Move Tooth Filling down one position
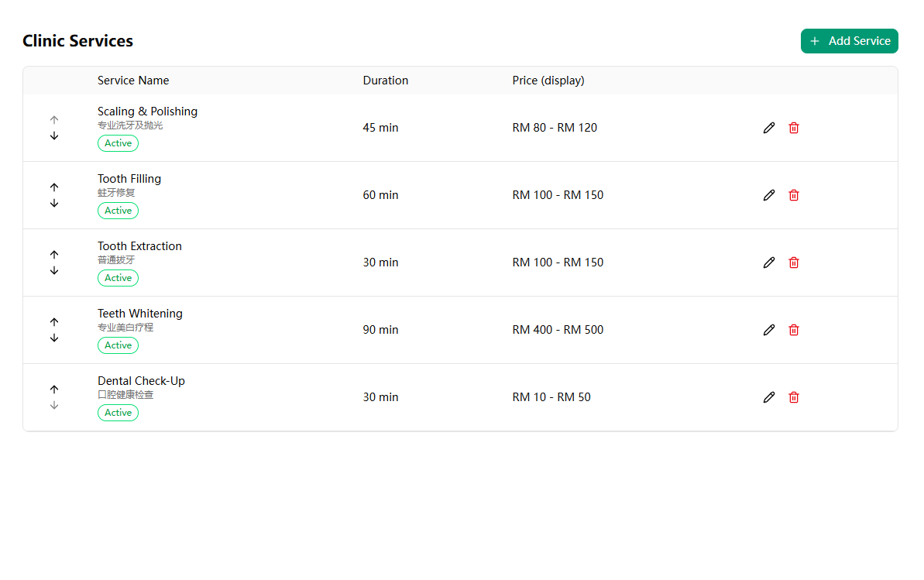 pyautogui.click(x=54, y=204)
